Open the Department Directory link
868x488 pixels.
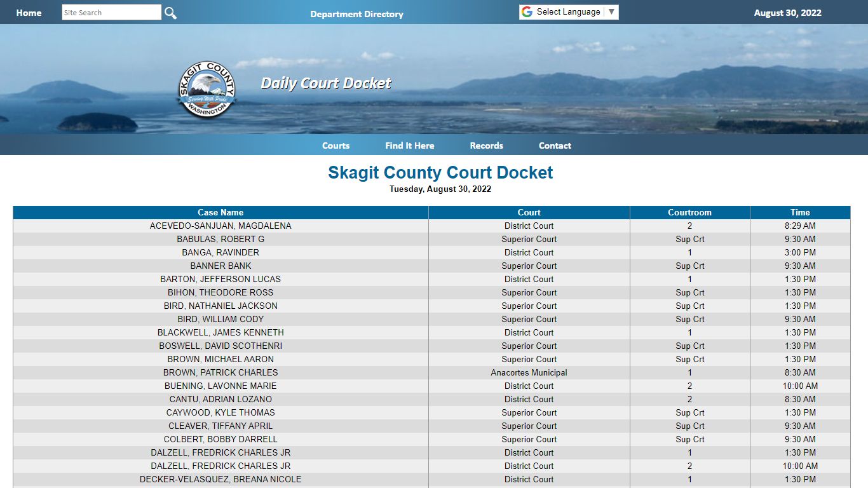click(356, 14)
